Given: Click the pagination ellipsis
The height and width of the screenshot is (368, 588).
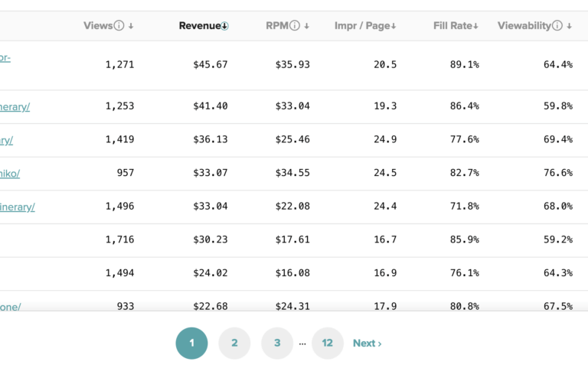Looking at the screenshot, I should pyautogui.click(x=302, y=344).
